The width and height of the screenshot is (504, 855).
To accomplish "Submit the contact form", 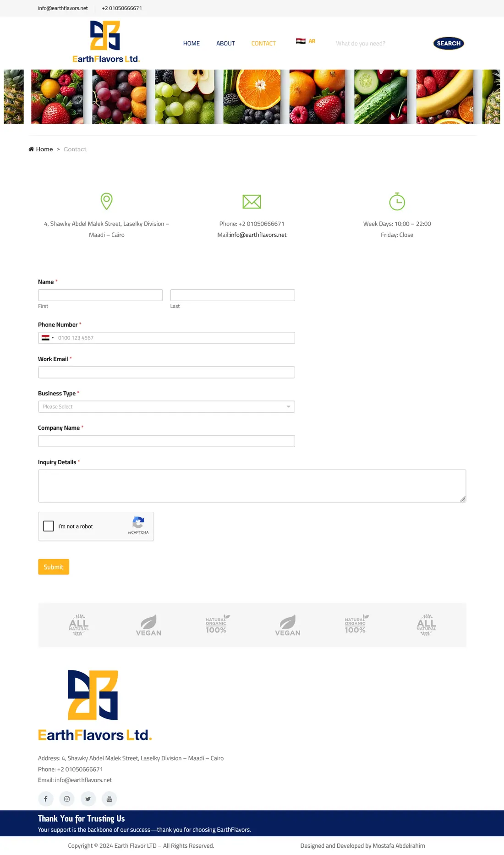I will click(54, 567).
